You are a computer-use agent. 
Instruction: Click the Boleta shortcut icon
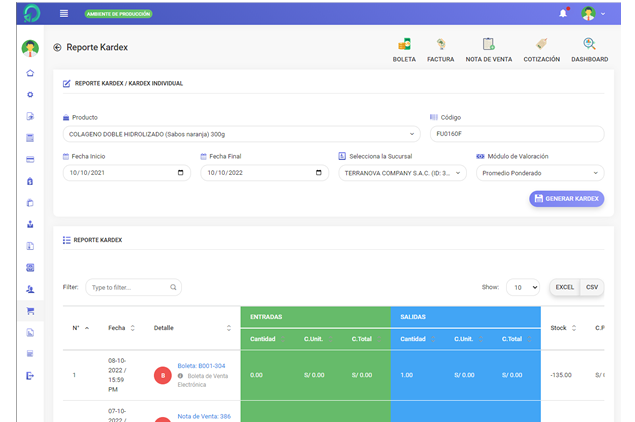(x=404, y=45)
